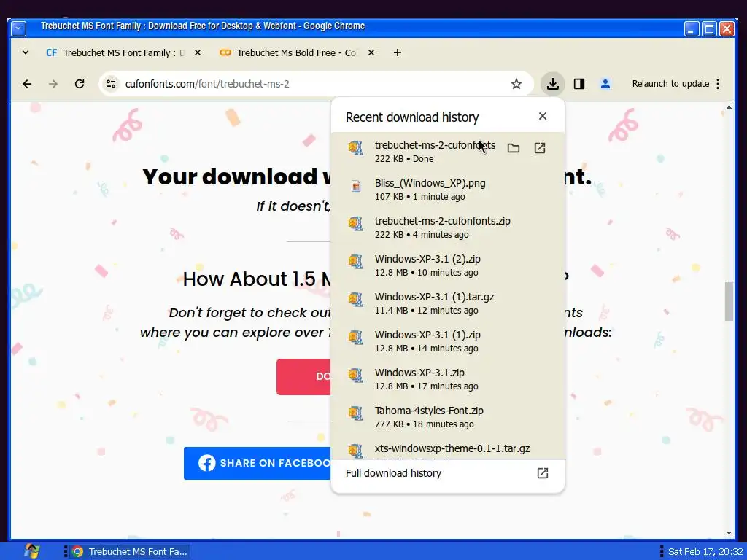The width and height of the screenshot is (747, 560).
Task: Open trebuchet-ms-2-cufonfonts.zip download entry
Action: coord(448,227)
